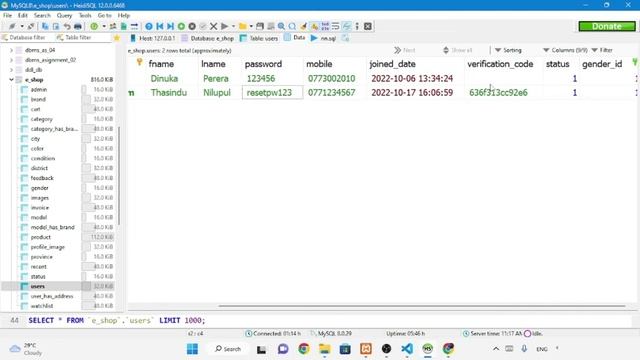This screenshot has width=640, height=360.
Task: Switch to the Host: 127.0.0.1 tab
Action: (x=153, y=38)
